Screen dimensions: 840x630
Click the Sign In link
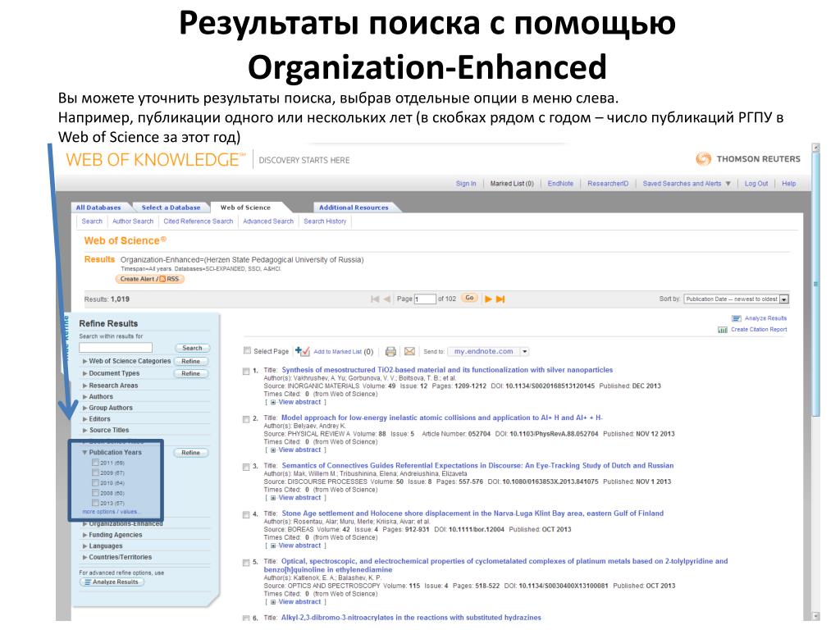pyautogui.click(x=466, y=184)
